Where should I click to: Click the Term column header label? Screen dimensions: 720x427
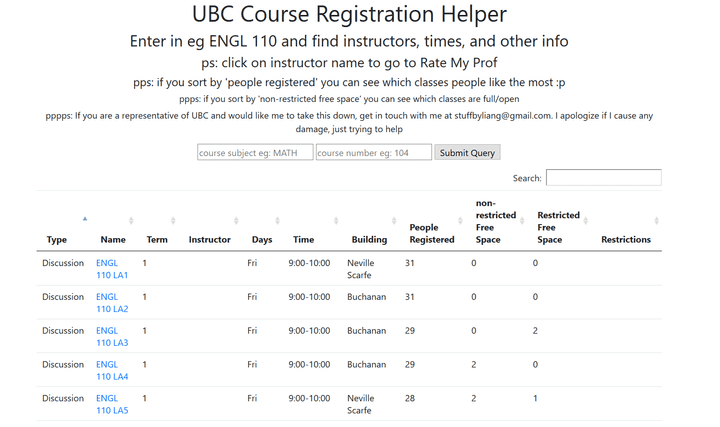tap(157, 240)
